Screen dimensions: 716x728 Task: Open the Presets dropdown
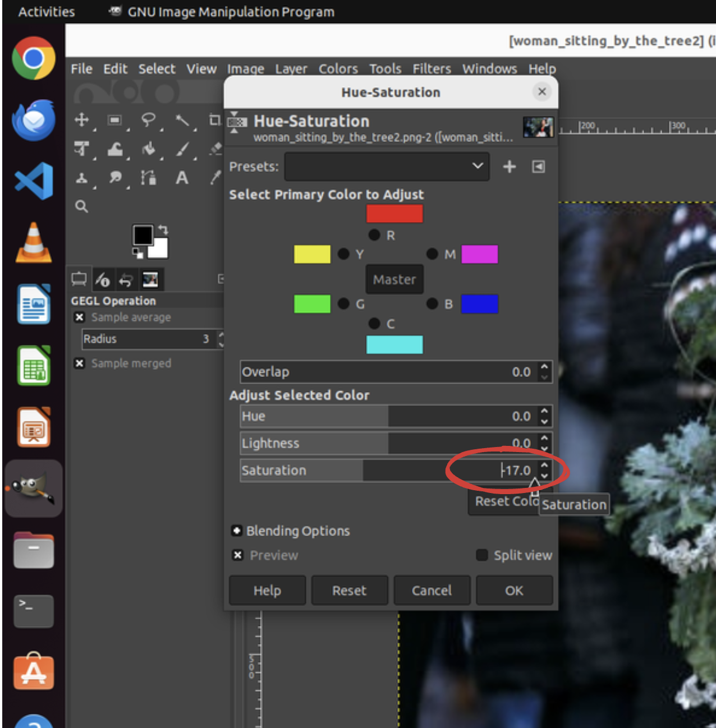387,167
